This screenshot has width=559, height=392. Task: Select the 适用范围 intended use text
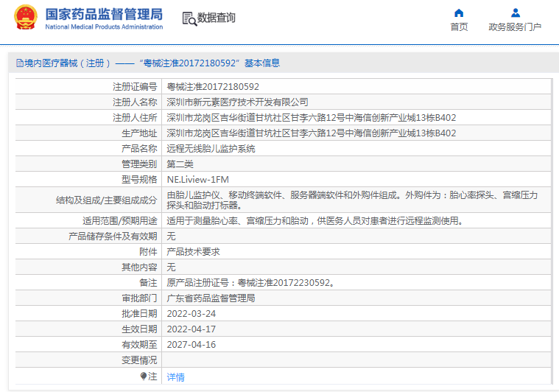click(316, 221)
